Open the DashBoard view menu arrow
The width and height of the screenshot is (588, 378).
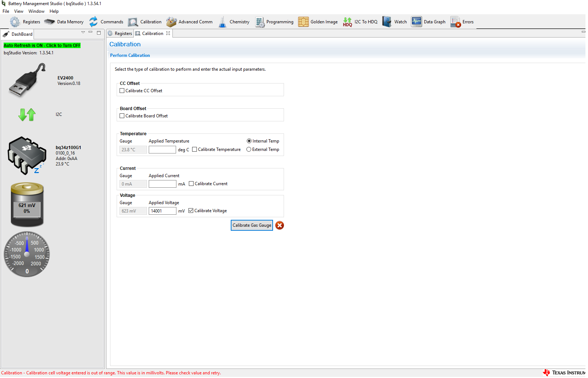pos(83,32)
